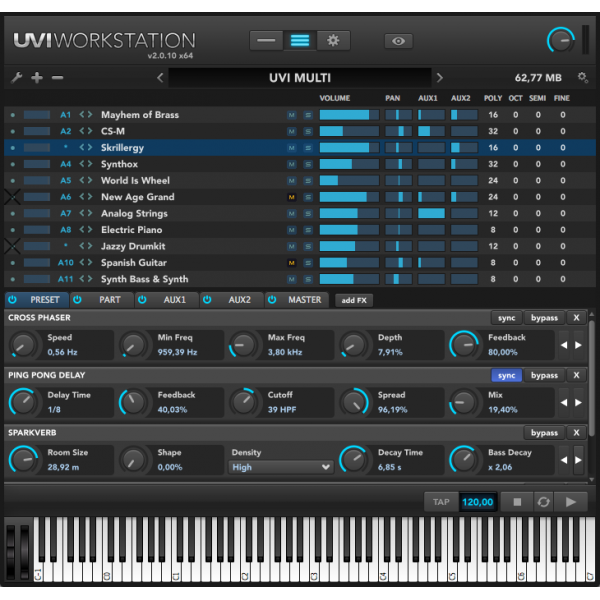Start playback with the play button
The width and height of the screenshot is (600, 600).
point(571,502)
